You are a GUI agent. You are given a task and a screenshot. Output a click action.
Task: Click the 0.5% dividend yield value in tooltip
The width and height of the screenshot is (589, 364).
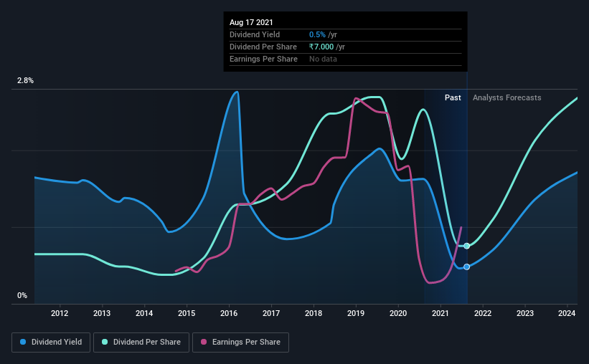tap(317, 34)
